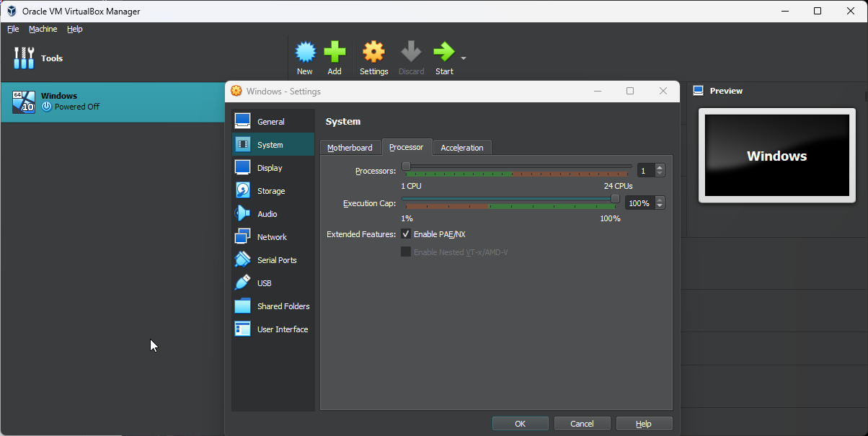Start the VM with the green arrow

pyautogui.click(x=444, y=52)
